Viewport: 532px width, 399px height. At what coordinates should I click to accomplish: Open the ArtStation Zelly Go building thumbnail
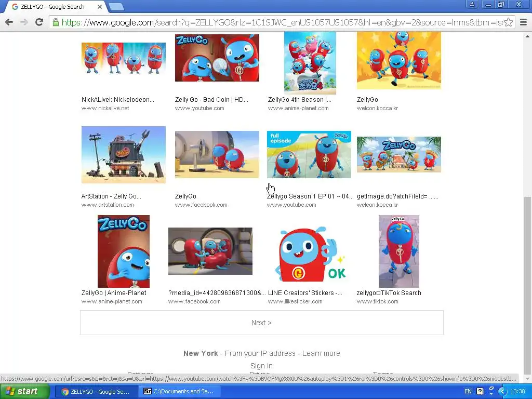point(124,155)
